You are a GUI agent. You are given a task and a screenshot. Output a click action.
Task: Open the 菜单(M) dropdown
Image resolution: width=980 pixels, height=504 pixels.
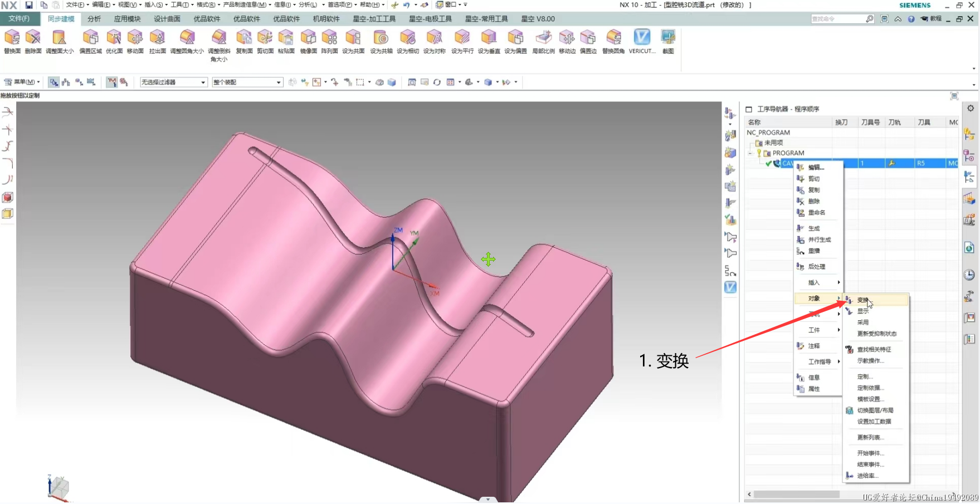pos(22,82)
